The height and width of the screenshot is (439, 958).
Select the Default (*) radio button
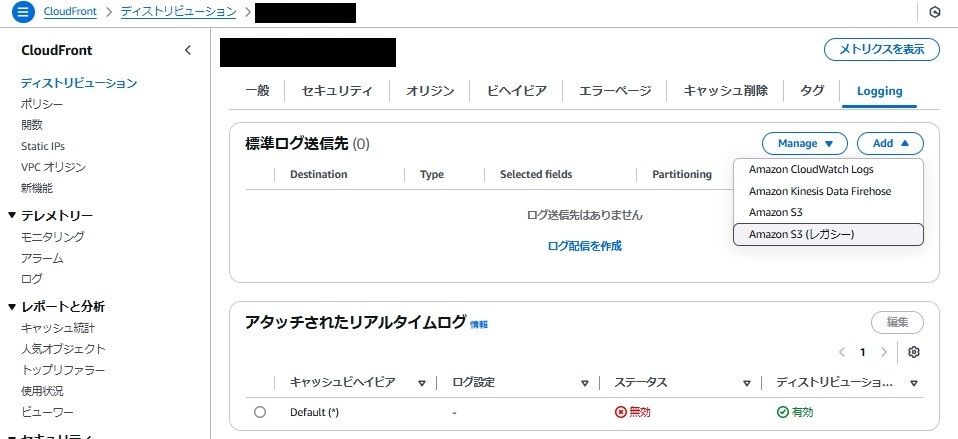(260, 412)
